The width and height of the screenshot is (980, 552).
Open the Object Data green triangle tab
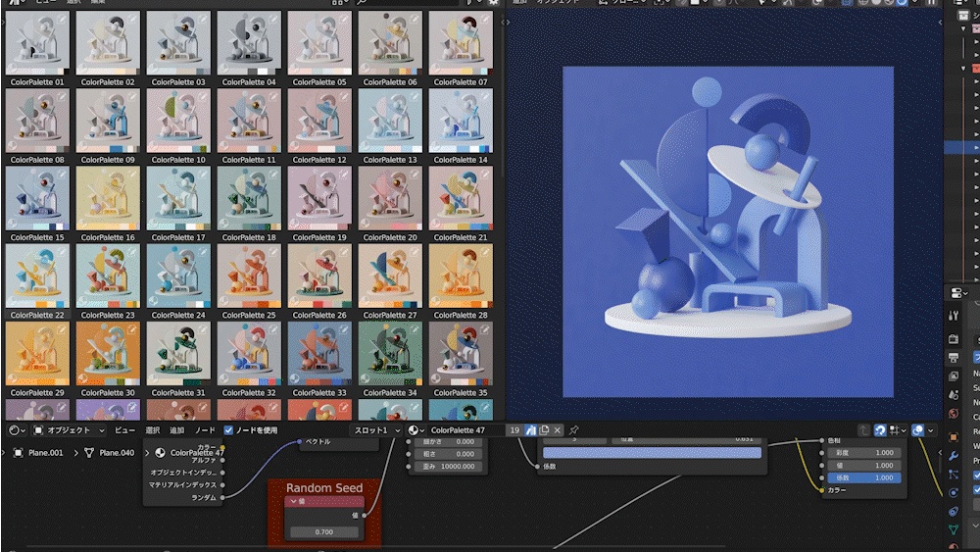tap(954, 530)
